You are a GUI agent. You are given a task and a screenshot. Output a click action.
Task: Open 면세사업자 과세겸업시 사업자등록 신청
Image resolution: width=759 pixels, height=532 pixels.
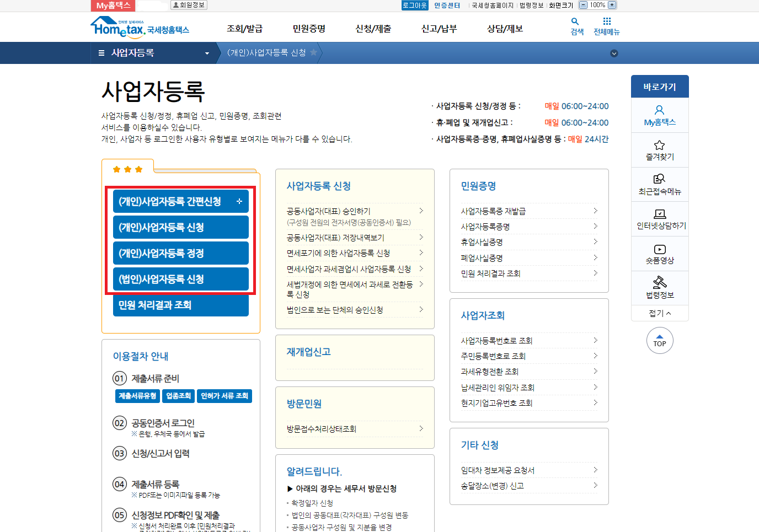(349, 269)
